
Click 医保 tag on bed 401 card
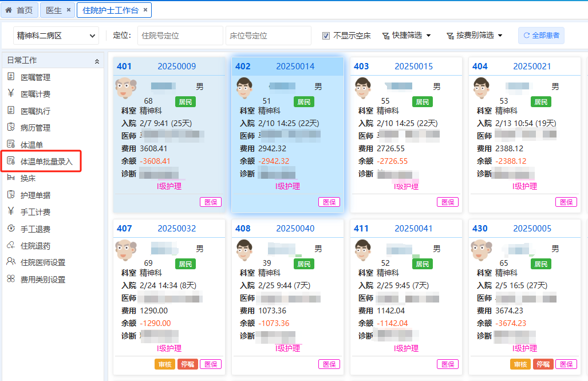coord(211,202)
